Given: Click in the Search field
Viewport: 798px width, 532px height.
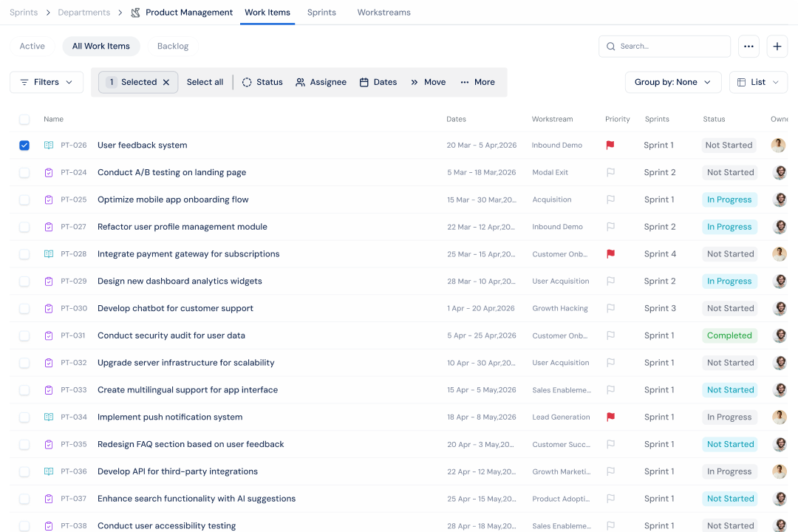Looking at the screenshot, I should pos(664,47).
